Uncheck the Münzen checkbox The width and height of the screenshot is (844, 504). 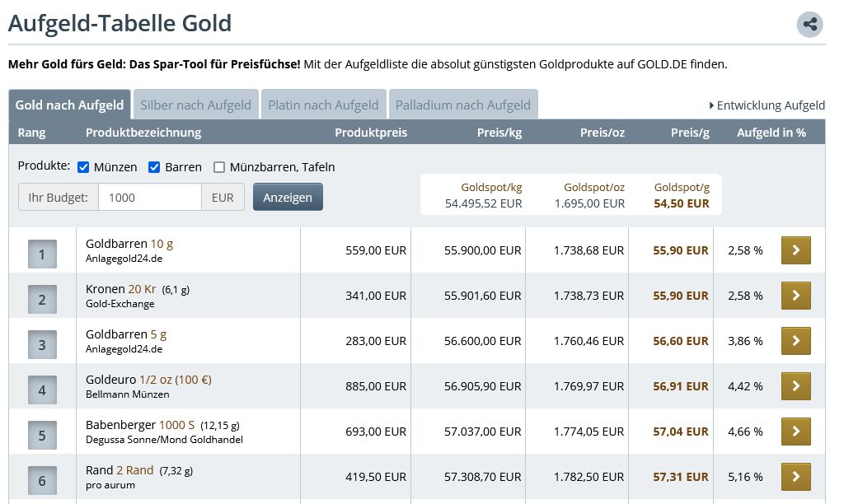83,167
